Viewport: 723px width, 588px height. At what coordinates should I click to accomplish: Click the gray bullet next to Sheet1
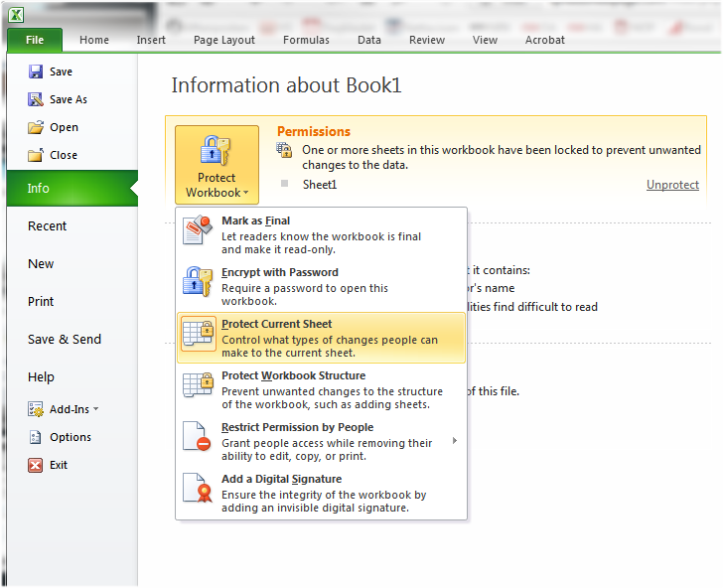[284, 184]
